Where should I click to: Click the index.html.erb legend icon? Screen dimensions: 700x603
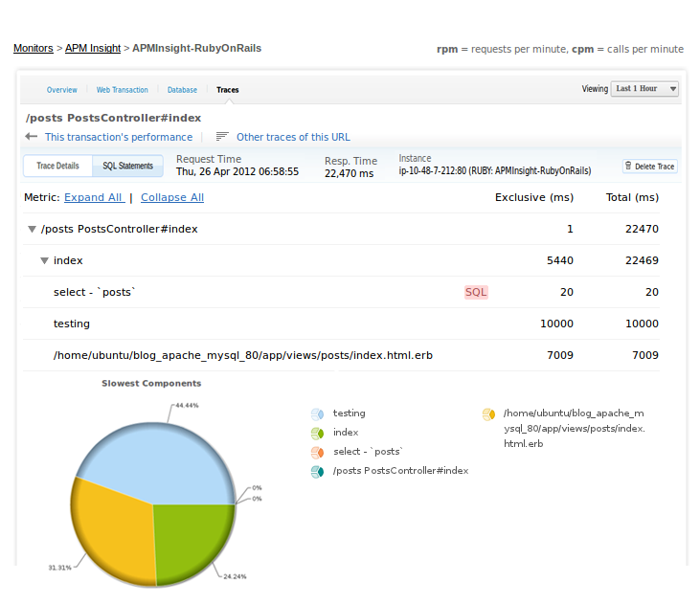[x=488, y=414]
